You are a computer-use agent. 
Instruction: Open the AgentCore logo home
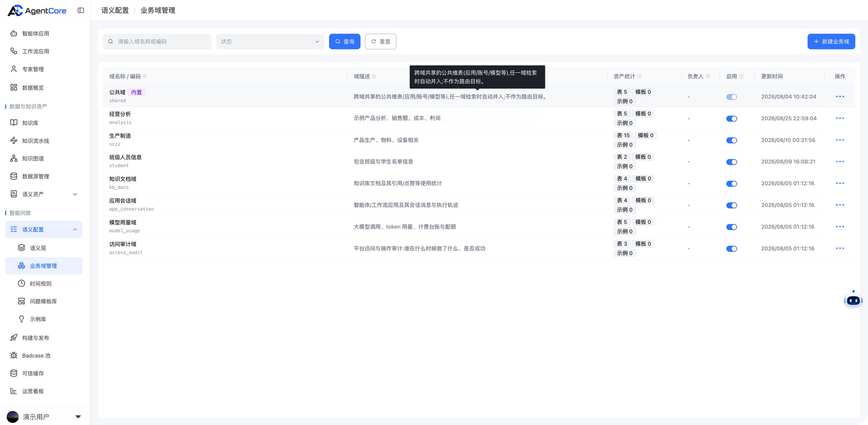pos(37,10)
